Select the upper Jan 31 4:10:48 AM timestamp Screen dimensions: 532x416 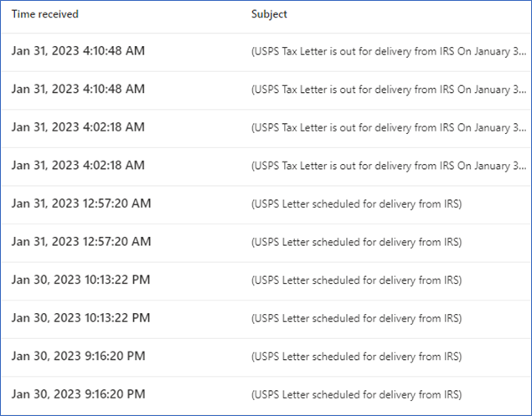78,51
